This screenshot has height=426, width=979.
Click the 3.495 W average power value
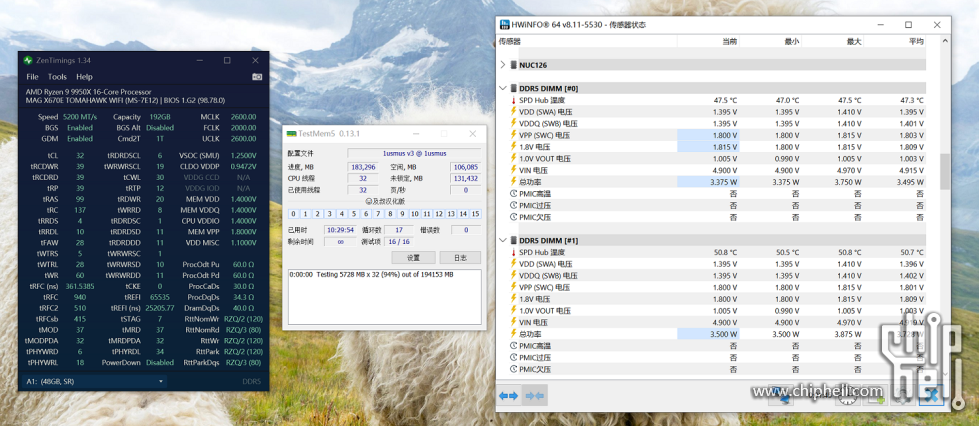[x=910, y=182]
